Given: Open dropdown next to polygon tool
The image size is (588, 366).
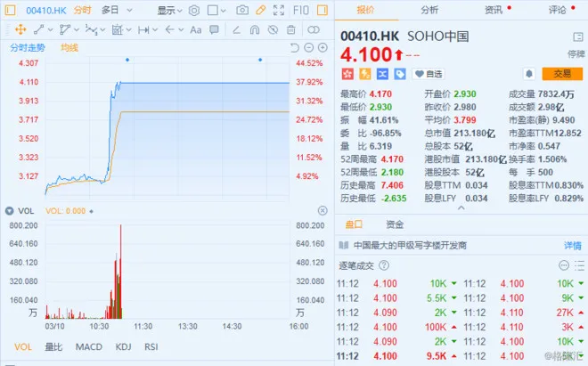Looking at the screenshot, I should (77, 30).
